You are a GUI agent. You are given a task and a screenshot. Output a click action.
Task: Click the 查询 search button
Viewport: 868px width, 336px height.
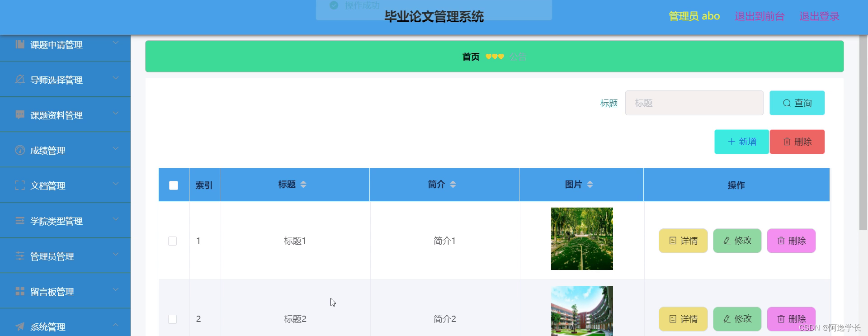click(797, 103)
